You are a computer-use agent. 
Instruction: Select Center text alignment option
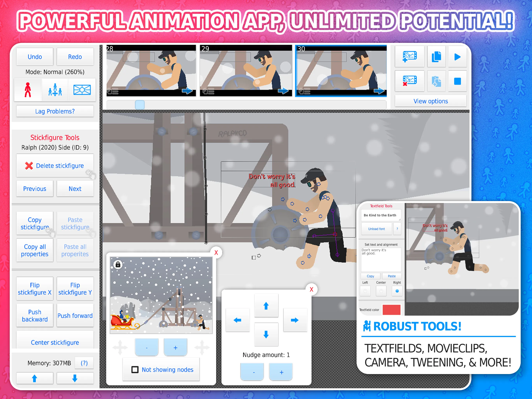click(x=380, y=291)
